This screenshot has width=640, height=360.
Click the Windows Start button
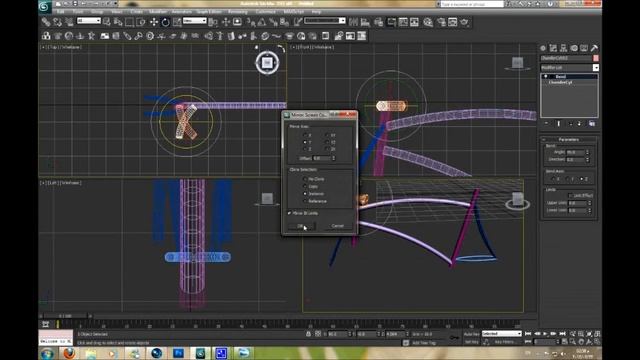[x=47, y=353]
